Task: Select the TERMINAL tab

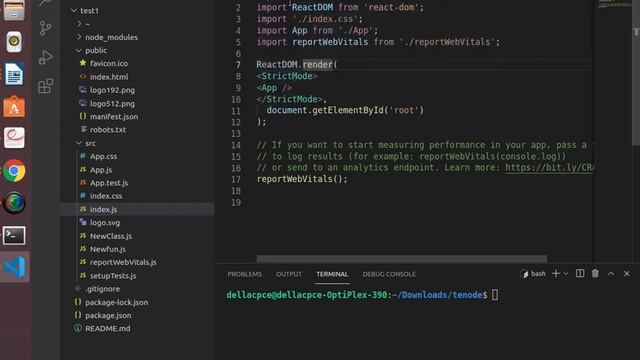Action: click(332, 274)
